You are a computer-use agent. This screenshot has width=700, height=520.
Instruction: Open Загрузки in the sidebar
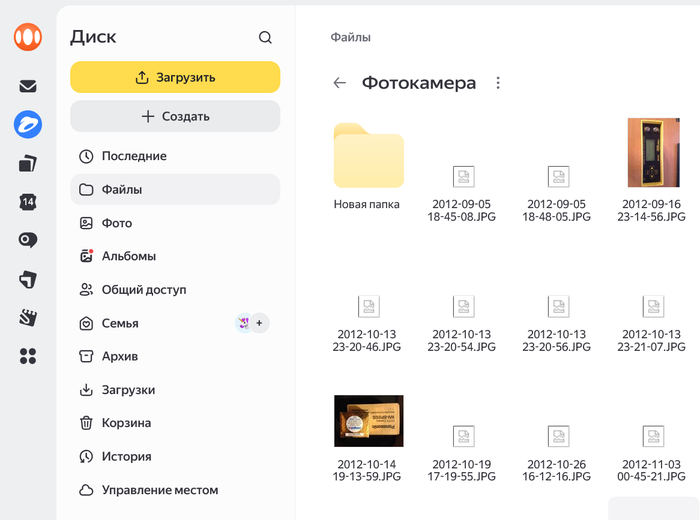coord(175,390)
